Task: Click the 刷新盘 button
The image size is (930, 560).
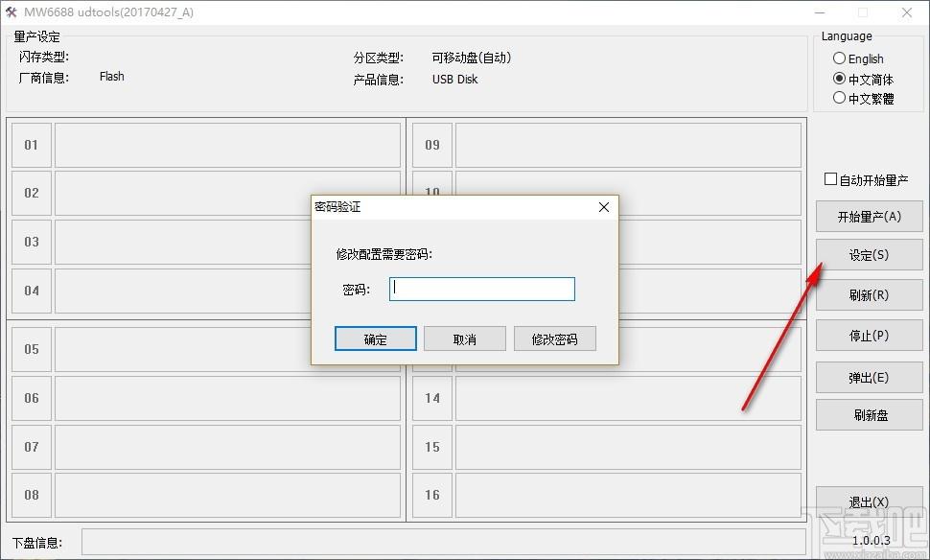Action: tap(869, 414)
